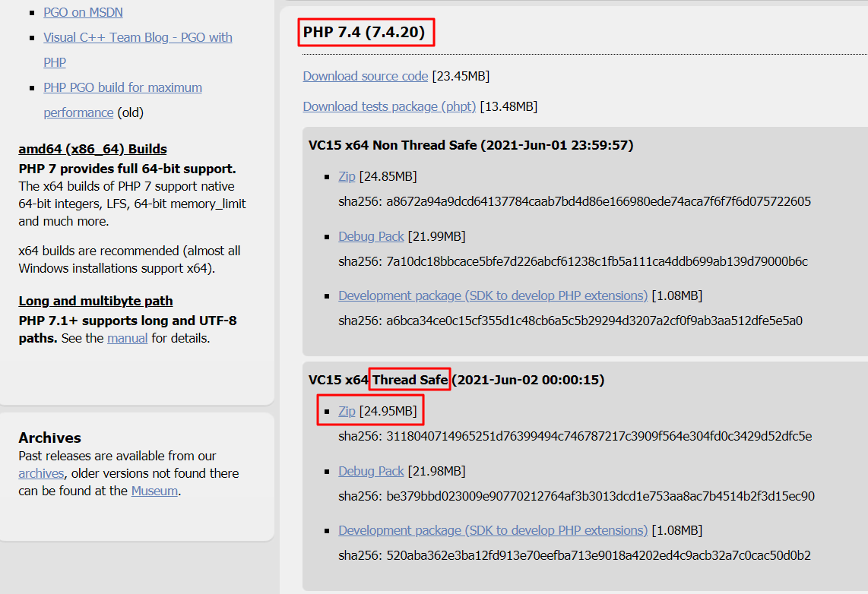Click the amd64 (x86_64) Builds heading
868x594 pixels.
coord(93,149)
